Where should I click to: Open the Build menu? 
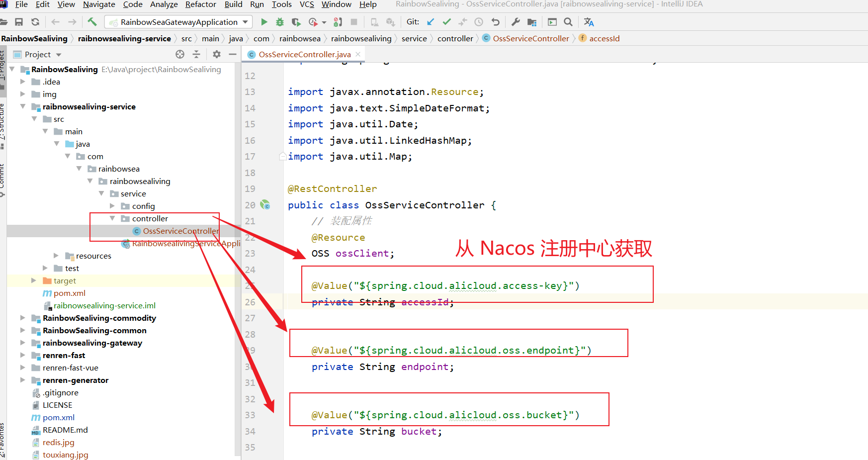pos(233,4)
